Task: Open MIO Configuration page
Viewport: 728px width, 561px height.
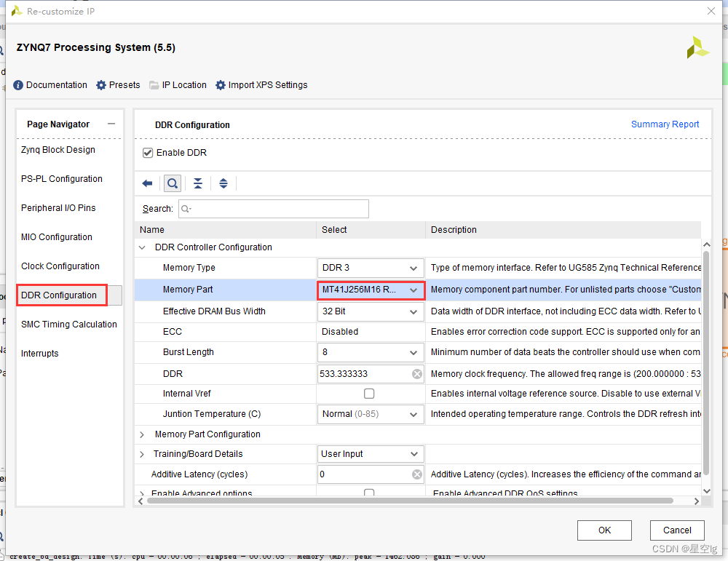Action: pos(57,238)
